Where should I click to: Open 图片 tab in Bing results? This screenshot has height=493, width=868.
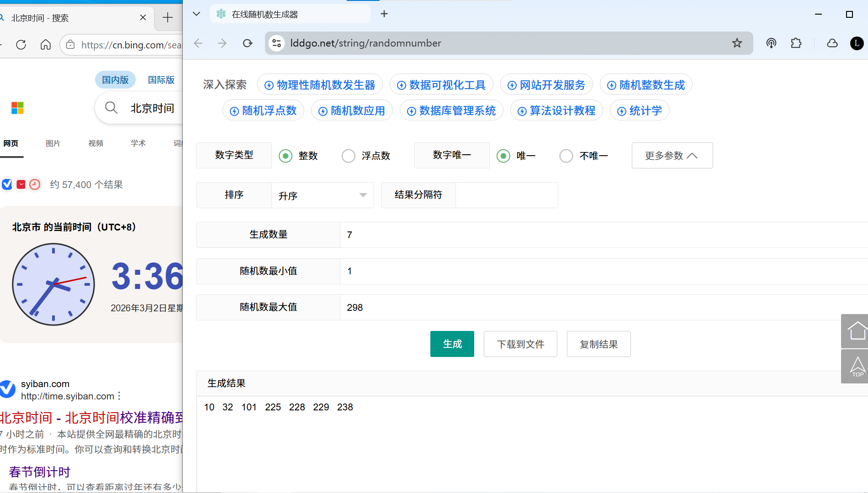(x=53, y=143)
